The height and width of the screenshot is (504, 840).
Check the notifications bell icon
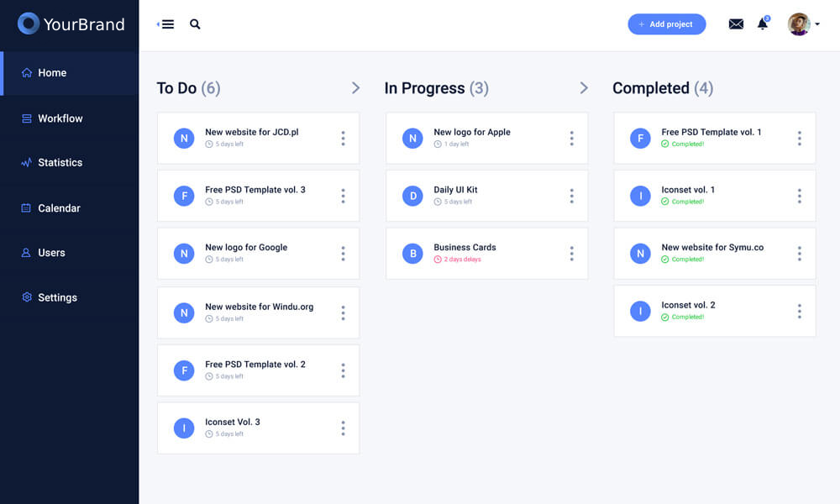click(x=763, y=24)
